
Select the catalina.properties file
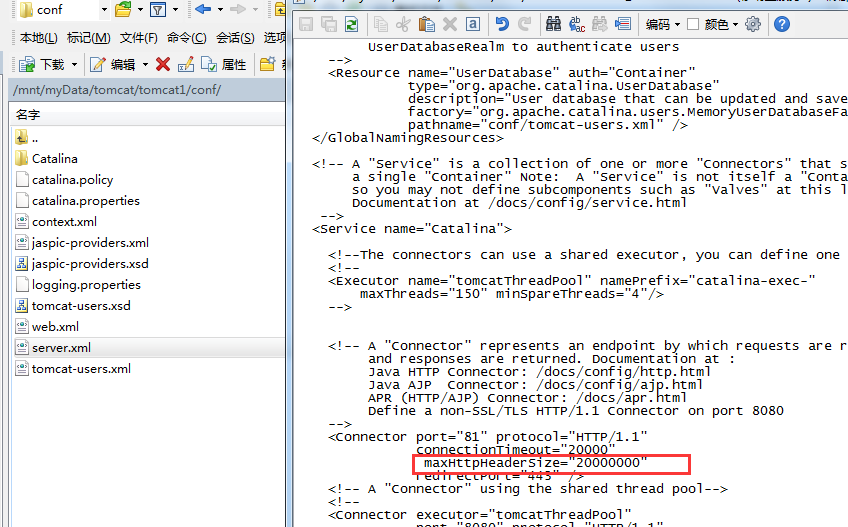tap(77, 201)
